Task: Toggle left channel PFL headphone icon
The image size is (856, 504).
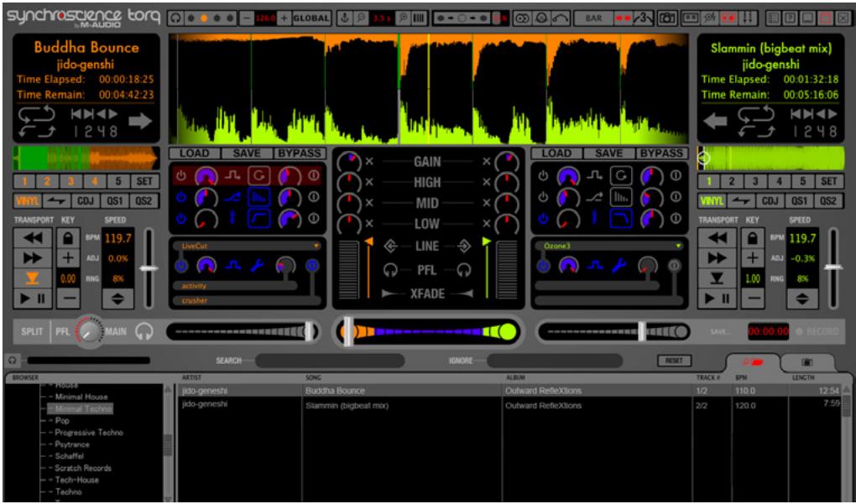Action: pyautogui.click(x=390, y=269)
